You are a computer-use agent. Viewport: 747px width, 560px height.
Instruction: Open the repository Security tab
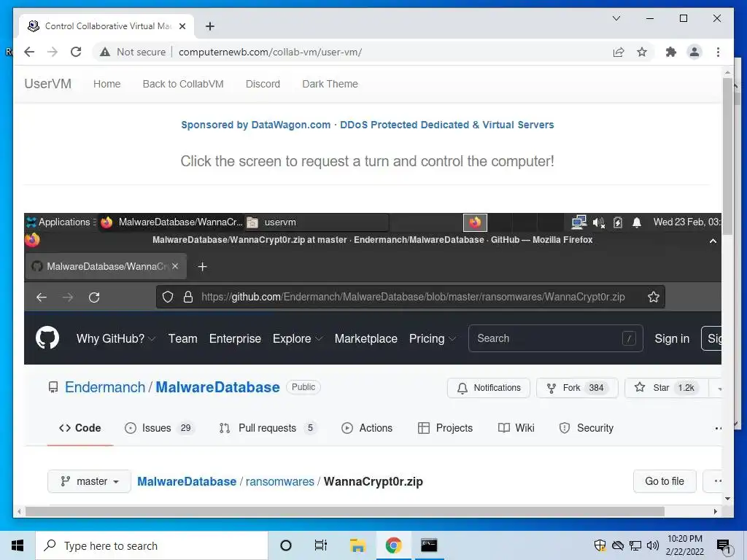point(586,428)
